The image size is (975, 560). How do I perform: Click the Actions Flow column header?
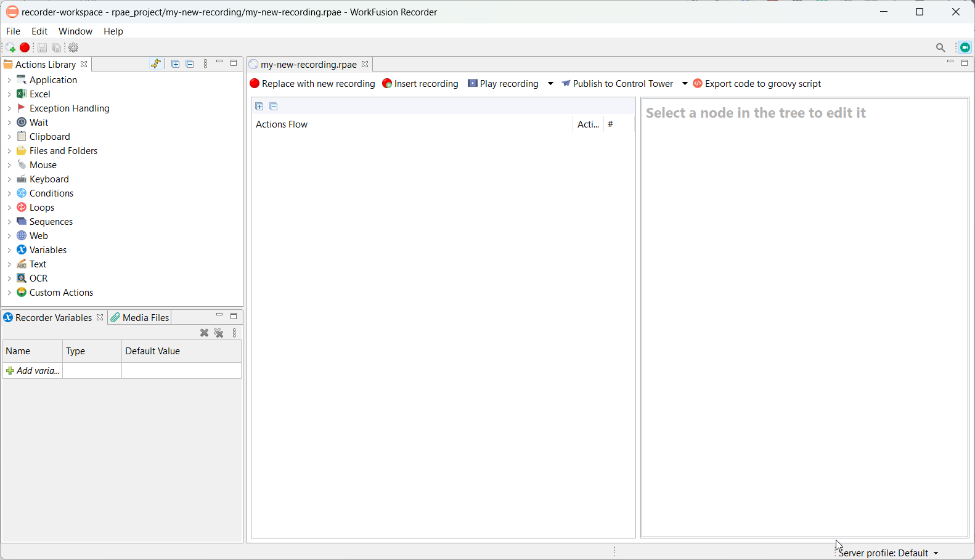[412, 124]
